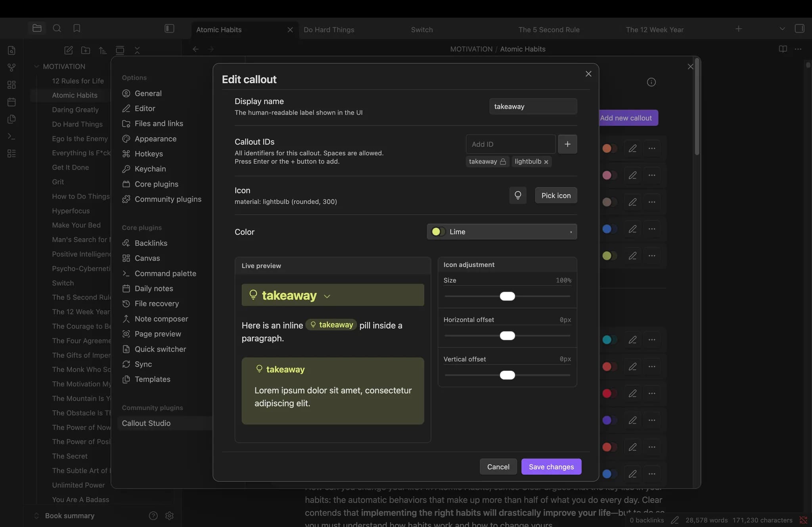Viewport: 812px width, 527px height.
Task: Click Add new callout button
Action: [x=628, y=118]
